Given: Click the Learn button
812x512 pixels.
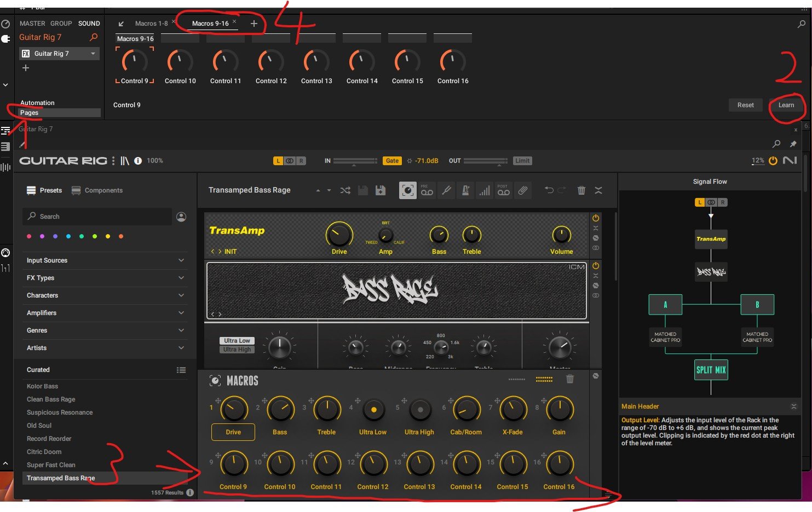Looking at the screenshot, I should pyautogui.click(x=786, y=105).
